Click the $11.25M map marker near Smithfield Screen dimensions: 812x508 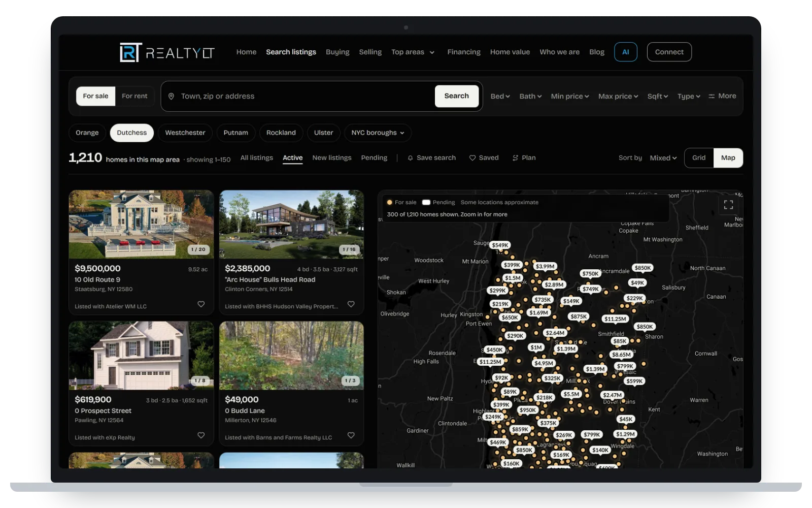(x=615, y=319)
